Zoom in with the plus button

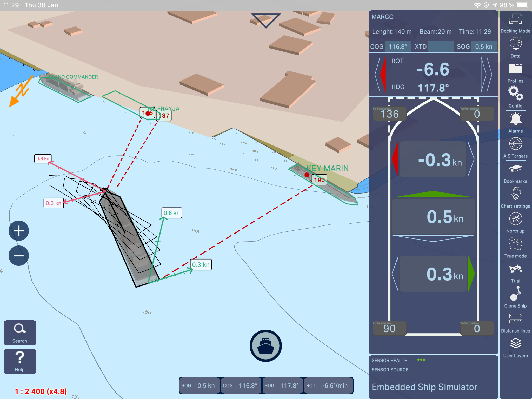(19, 231)
